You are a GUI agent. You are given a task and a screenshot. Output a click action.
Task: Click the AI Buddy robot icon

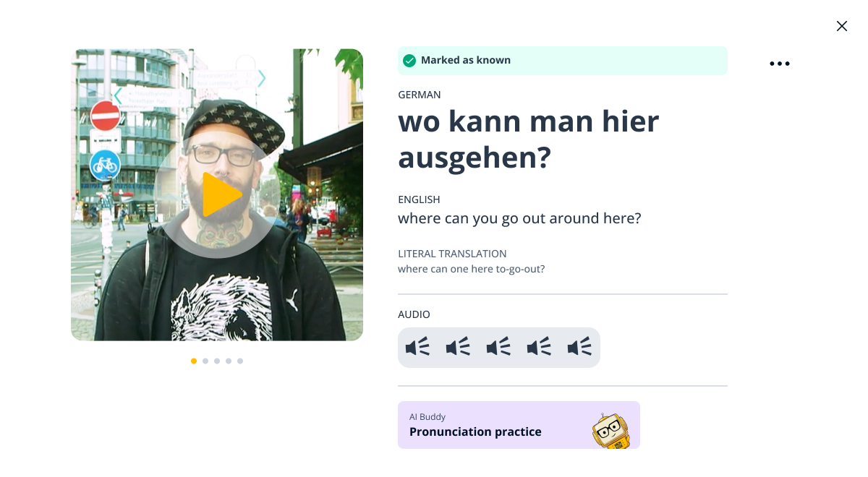tap(611, 431)
